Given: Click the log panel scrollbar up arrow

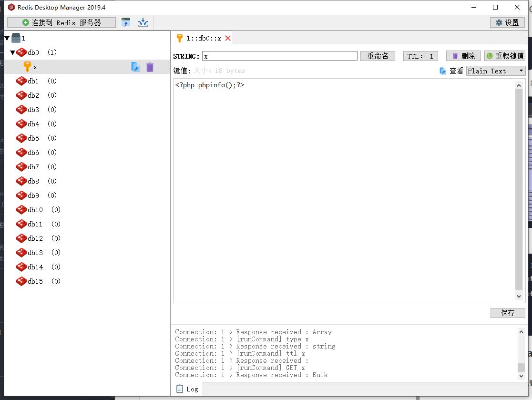Looking at the screenshot, I should (521, 332).
